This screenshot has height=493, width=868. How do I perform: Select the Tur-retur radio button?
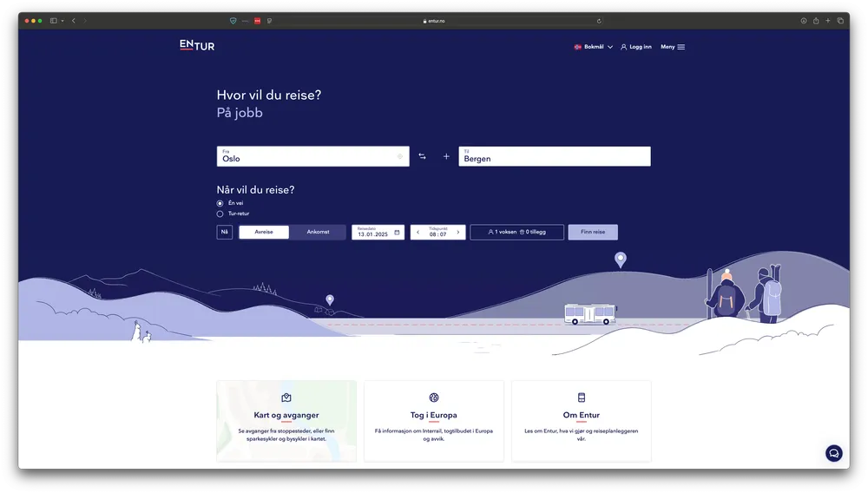tap(220, 214)
